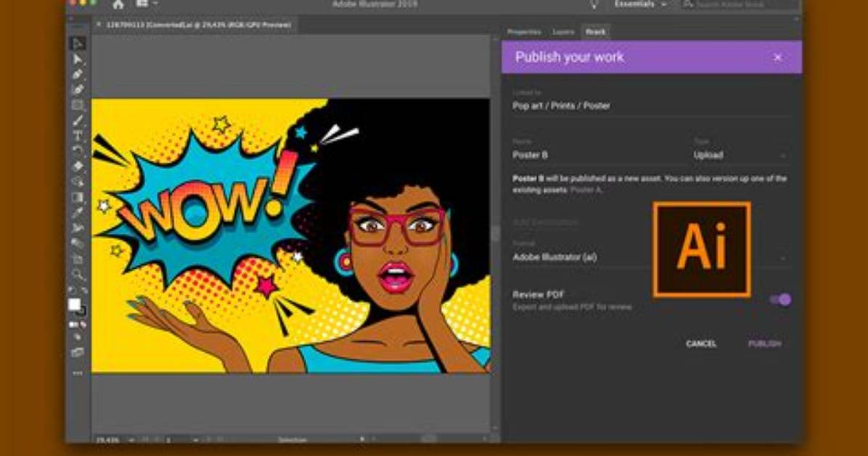Select the Type tool

click(x=78, y=136)
